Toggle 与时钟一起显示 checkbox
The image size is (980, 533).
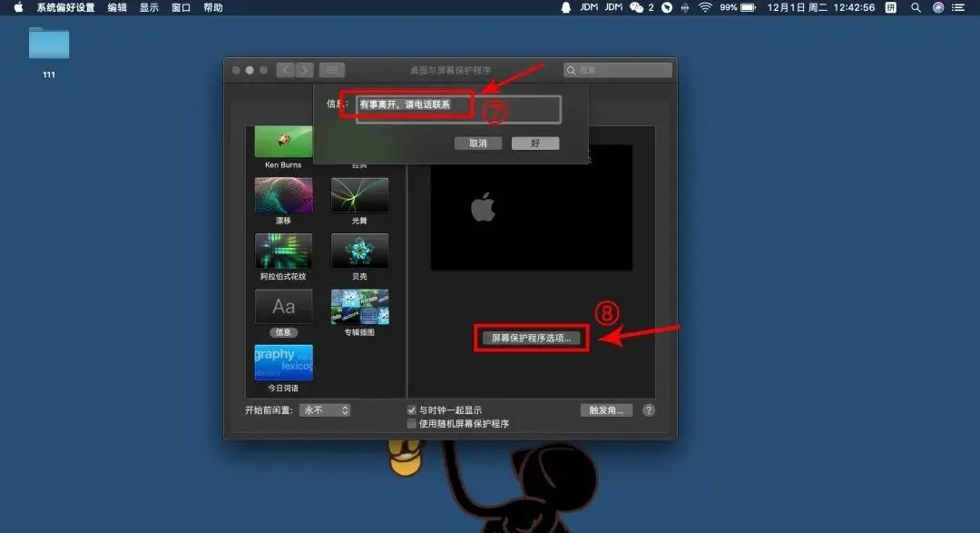tap(411, 410)
